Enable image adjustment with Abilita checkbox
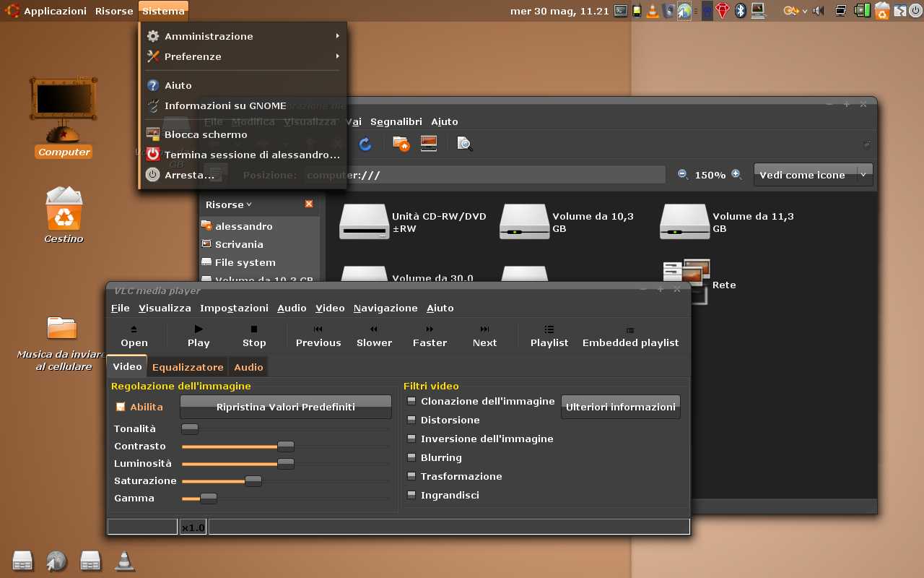 (x=121, y=407)
